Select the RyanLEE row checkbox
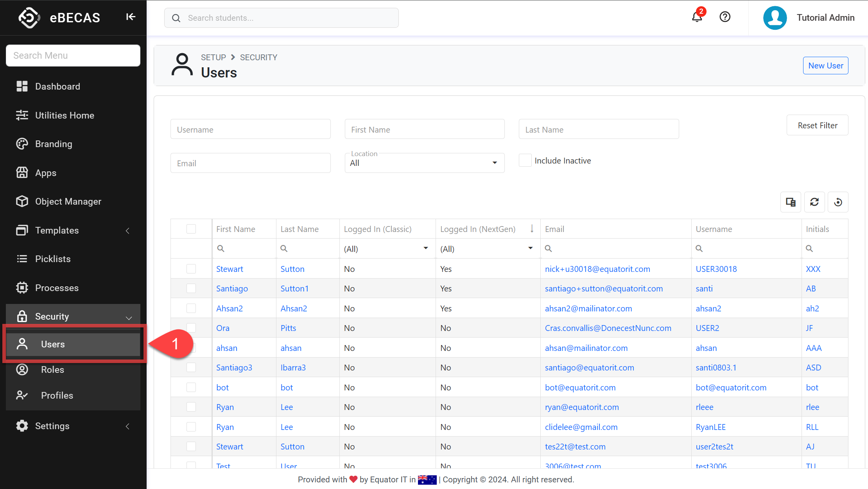The height and width of the screenshot is (489, 868). coord(191,427)
